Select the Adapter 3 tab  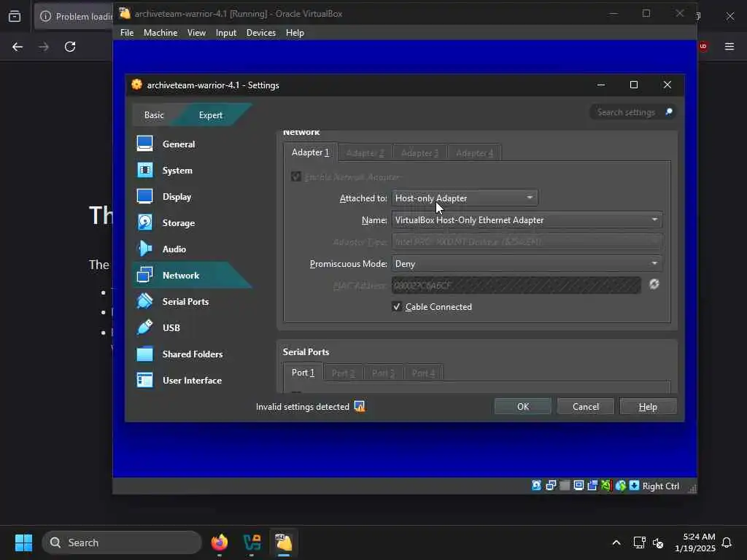(419, 153)
